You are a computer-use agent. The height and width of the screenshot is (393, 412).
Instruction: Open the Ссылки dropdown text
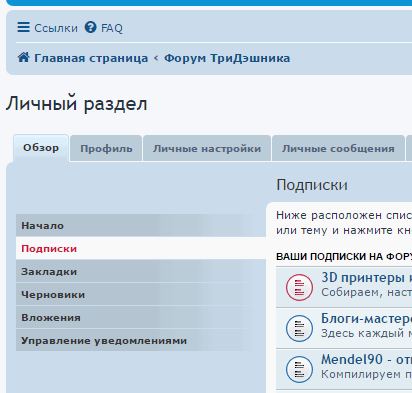coord(56,28)
